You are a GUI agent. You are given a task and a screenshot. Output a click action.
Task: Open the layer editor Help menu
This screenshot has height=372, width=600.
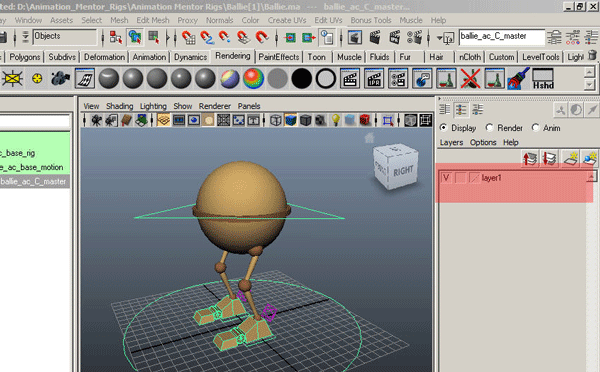point(510,142)
